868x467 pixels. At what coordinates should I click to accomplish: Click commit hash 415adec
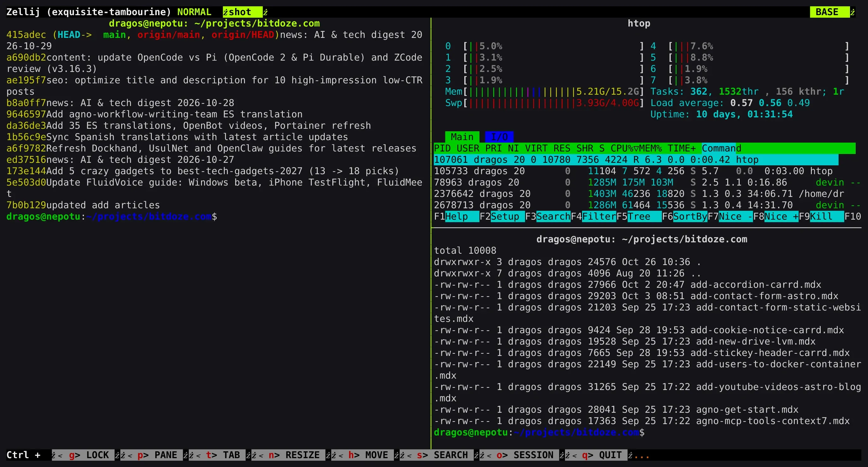(26, 35)
